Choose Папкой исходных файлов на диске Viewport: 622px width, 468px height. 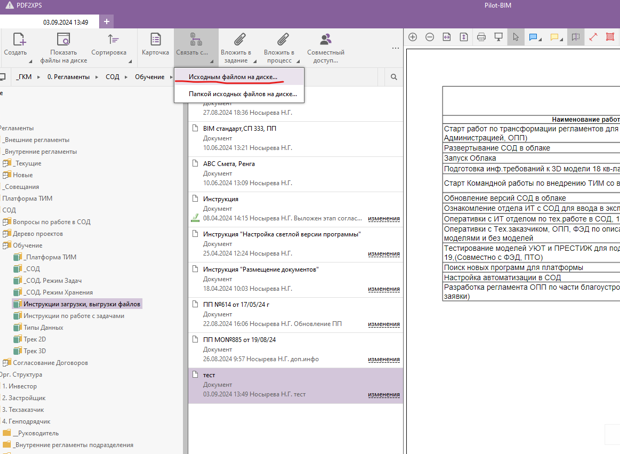click(x=242, y=94)
